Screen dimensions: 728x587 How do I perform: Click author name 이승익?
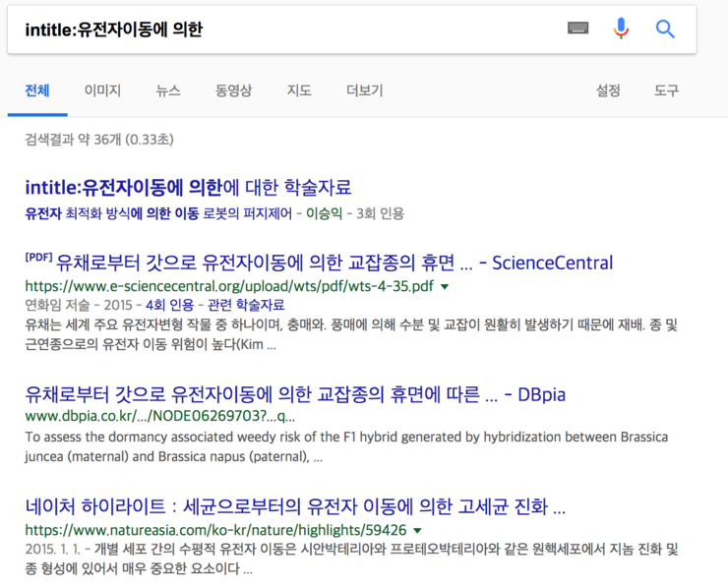point(324,213)
